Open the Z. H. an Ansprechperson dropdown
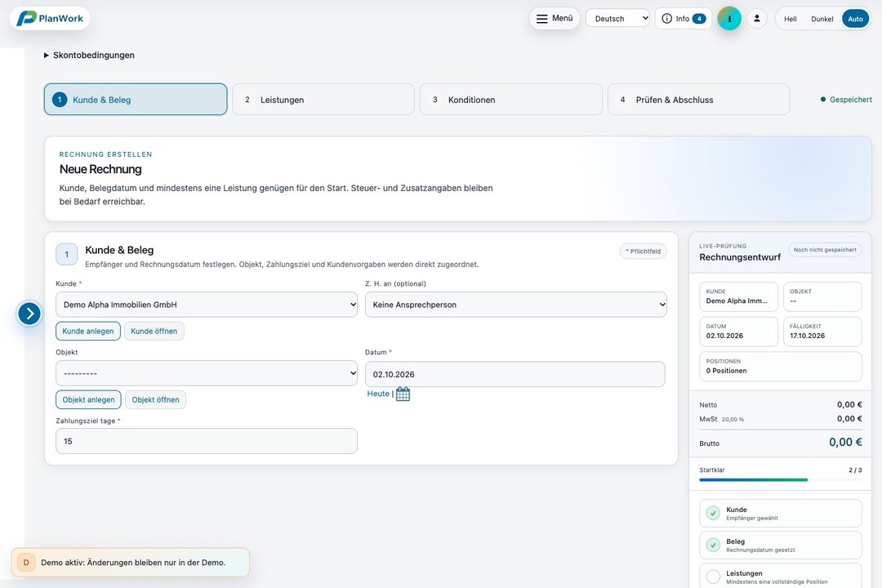This screenshot has height=588, width=882. pyautogui.click(x=516, y=305)
